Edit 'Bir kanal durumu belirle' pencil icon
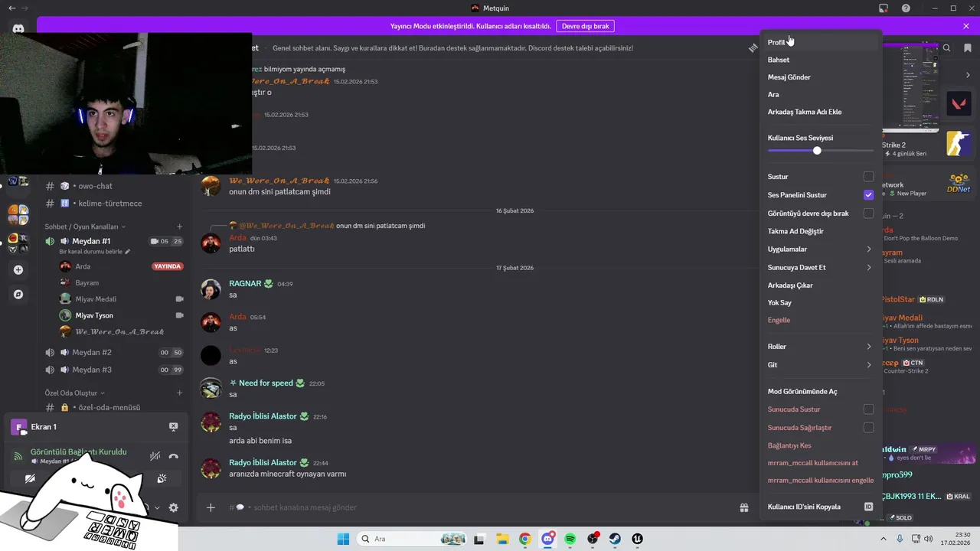Viewport: 980px width, 551px height. (128, 252)
